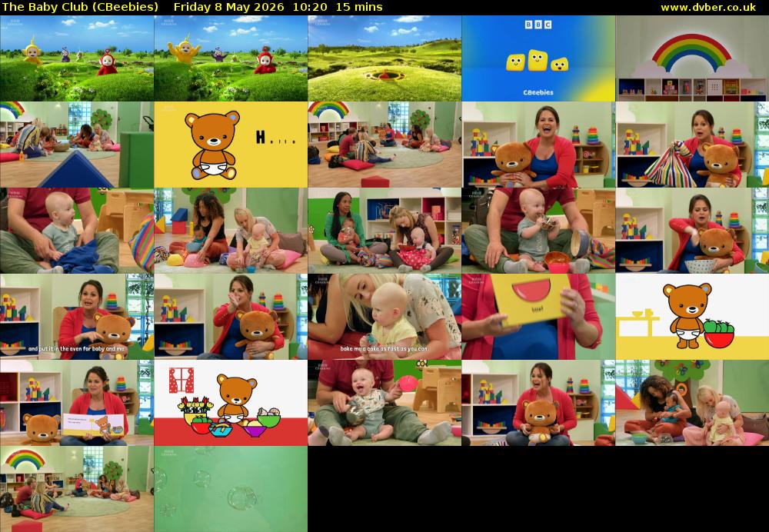Click the title text 'The Baby Club (CBeebies)'

[81, 8]
